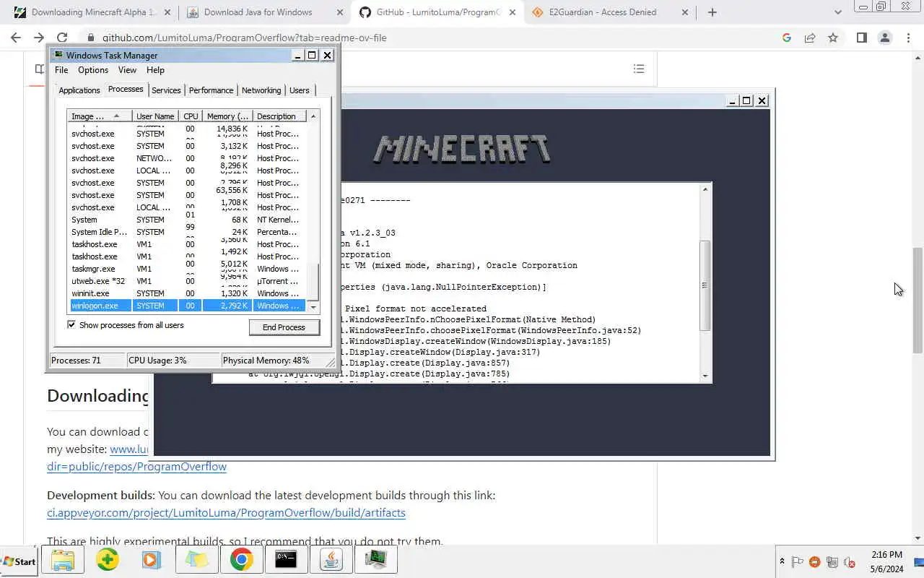Select wininit.exe process row
This screenshot has width=924, height=578.
pyautogui.click(x=188, y=293)
